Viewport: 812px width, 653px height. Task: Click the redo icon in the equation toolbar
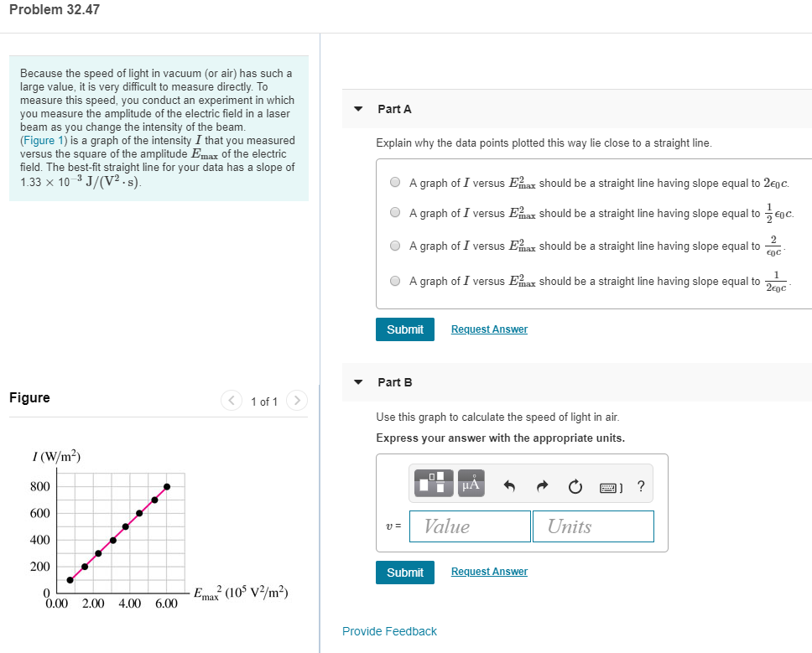[x=542, y=484]
